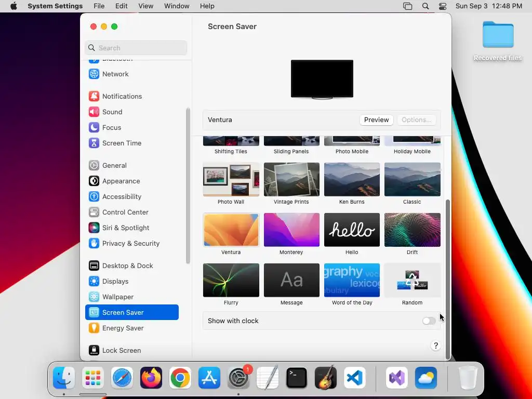Select Word of the Day screen saver
The image size is (532, 399).
[x=352, y=280]
